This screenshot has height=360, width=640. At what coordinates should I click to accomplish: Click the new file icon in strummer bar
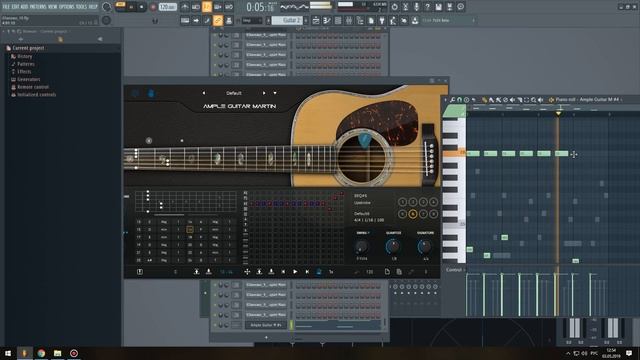[x=387, y=271]
